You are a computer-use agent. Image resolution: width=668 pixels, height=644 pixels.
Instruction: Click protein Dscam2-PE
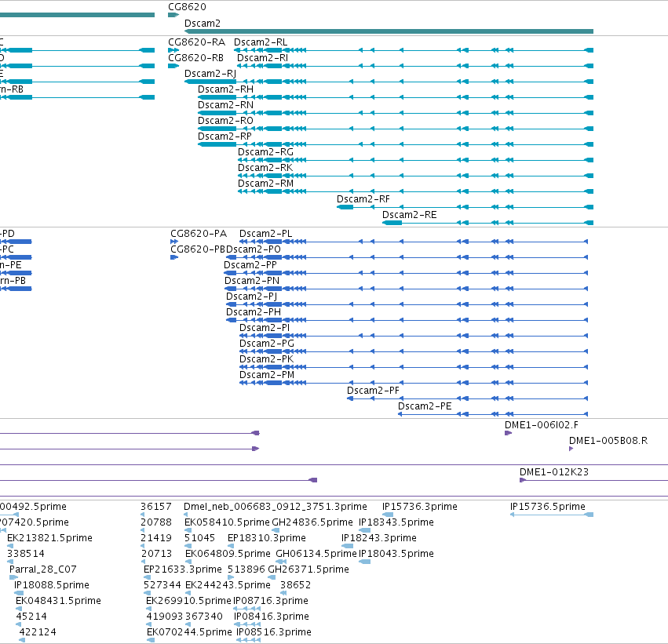pos(493,415)
